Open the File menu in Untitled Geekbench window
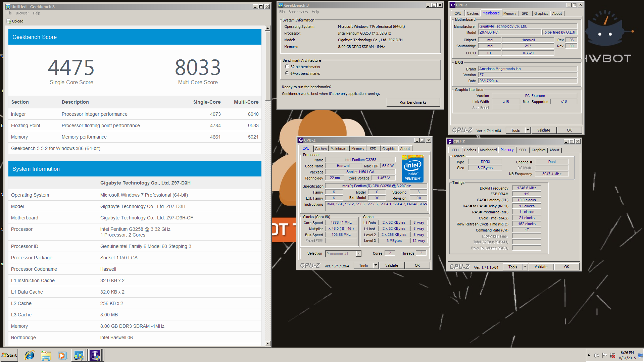Screen dimensions: 644x362 [x=9, y=13]
